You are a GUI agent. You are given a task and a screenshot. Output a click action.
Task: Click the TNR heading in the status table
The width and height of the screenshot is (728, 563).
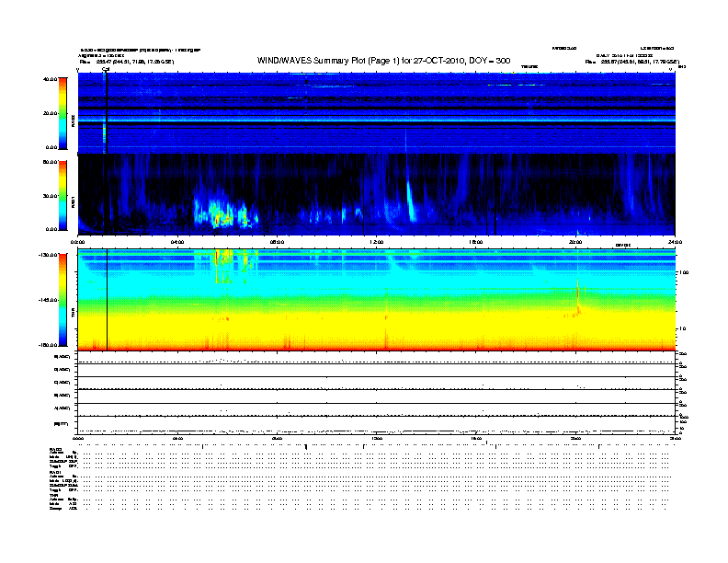click(53, 496)
